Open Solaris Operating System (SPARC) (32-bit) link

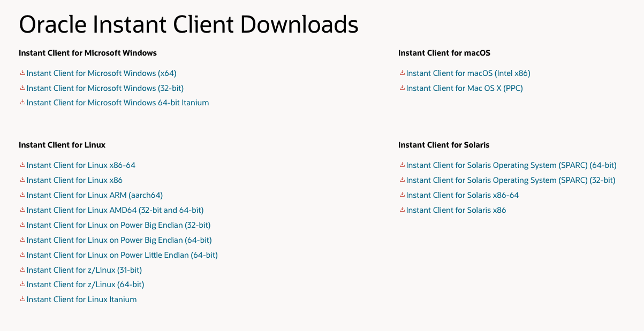[511, 180]
